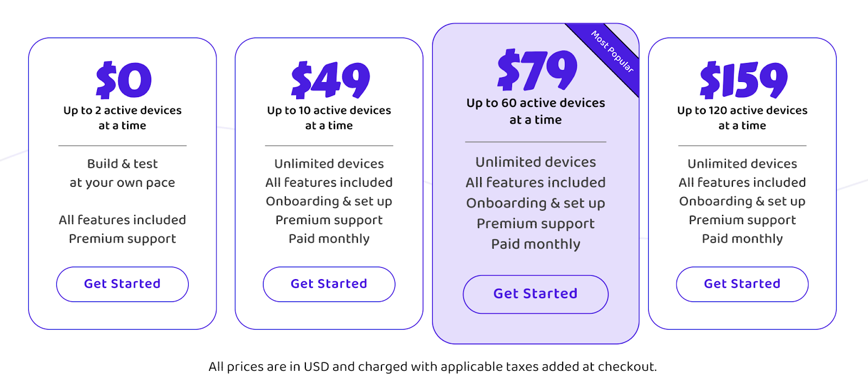Click 'Premium support' in the $0 plan

pos(123,239)
